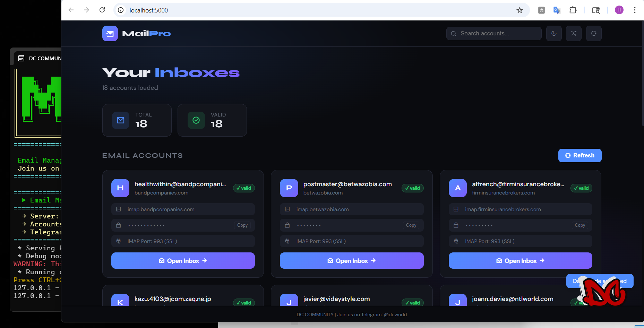
Task: Copy the affrench account password
Action: pyautogui.click(x=580, y=225)
